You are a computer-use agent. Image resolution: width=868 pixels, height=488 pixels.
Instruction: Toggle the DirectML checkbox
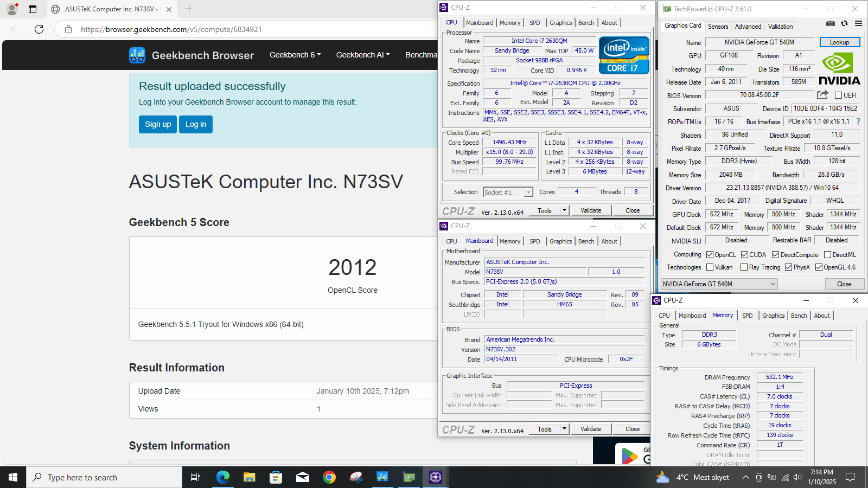point(827,254)
